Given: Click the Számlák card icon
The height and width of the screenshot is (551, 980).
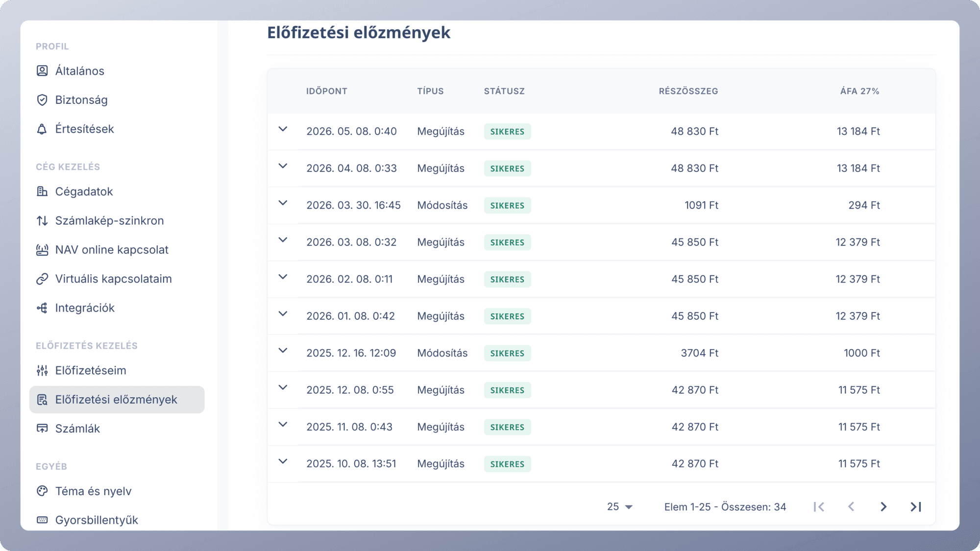Looking at the screenshot, I should pyautogui.click(x=42, y=429).
